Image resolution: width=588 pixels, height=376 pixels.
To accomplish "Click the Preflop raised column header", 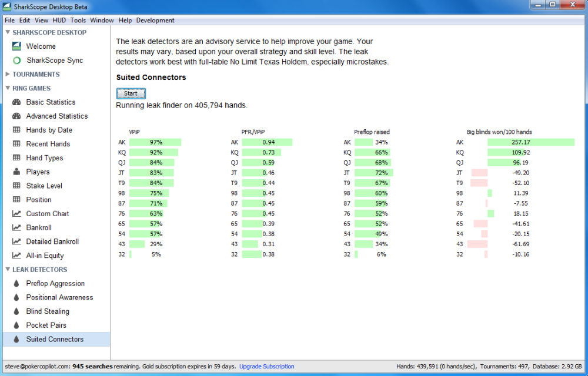I will click(372, 132).
